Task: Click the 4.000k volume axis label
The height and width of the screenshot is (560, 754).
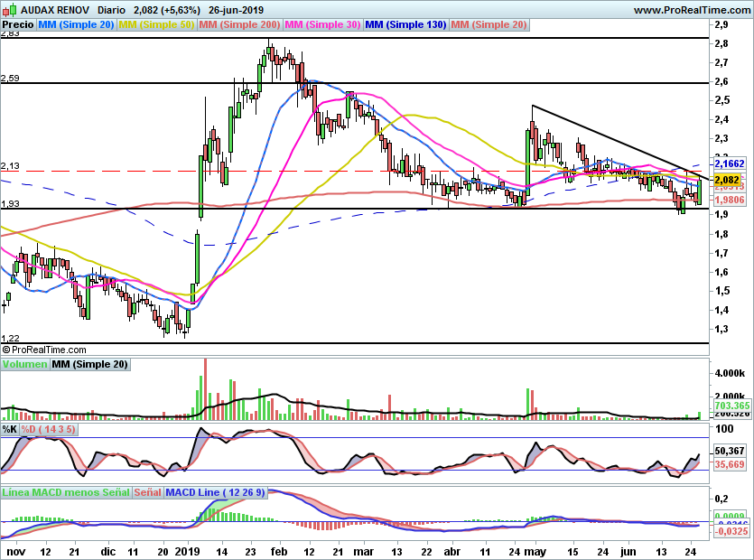Action: [x=730, y=373]
